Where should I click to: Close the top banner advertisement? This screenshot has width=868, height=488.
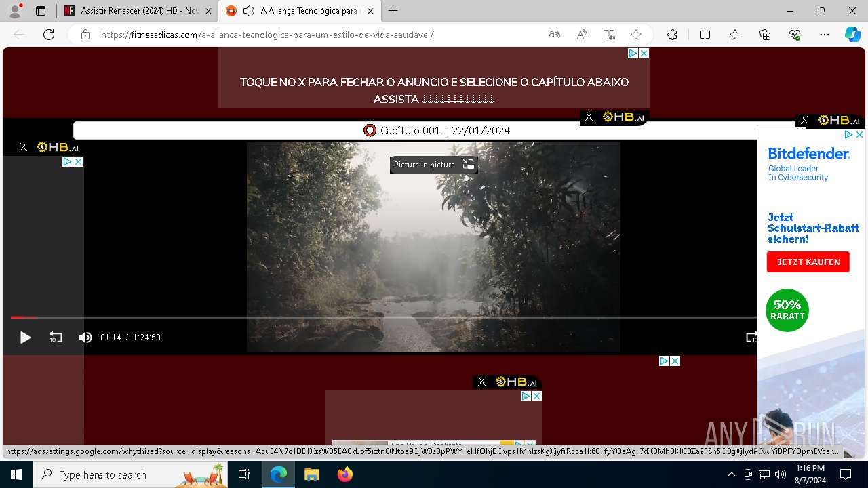click(644, 53)
